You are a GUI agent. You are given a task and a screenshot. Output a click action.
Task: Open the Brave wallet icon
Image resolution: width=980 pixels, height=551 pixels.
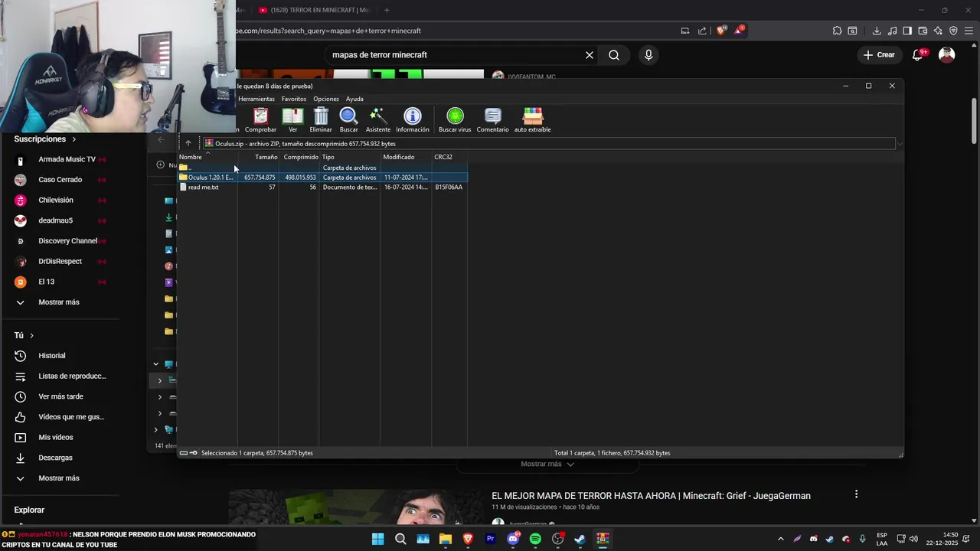(923, 31)
